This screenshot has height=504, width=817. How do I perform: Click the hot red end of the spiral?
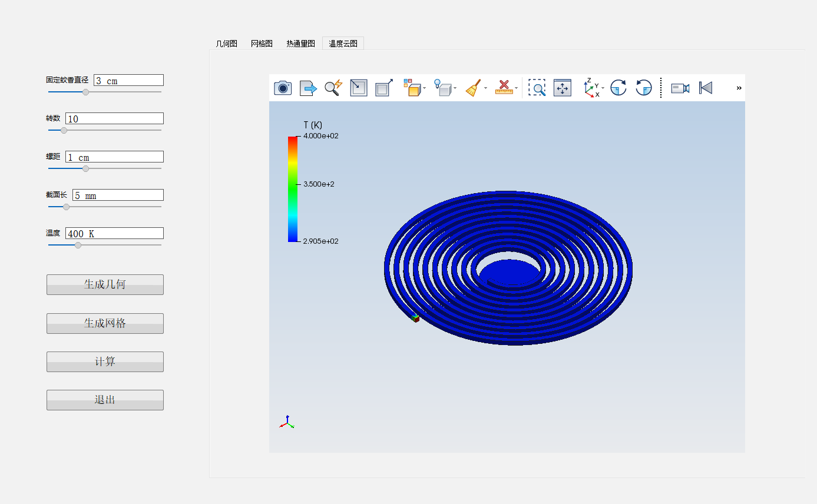point(415,318)
